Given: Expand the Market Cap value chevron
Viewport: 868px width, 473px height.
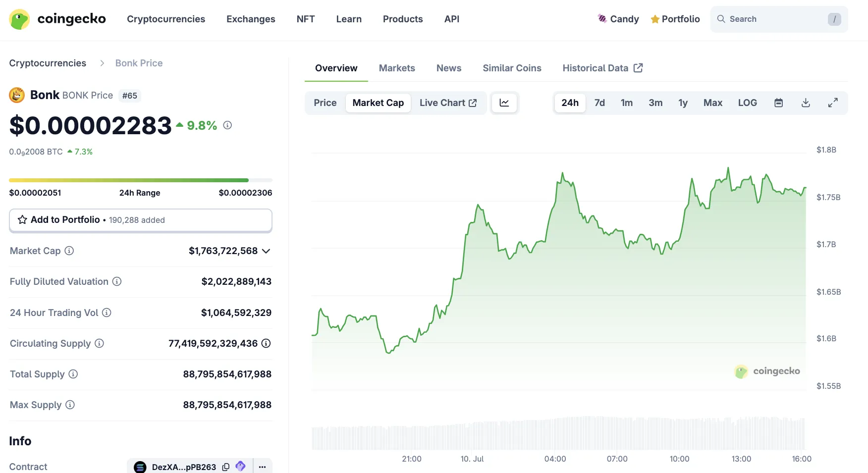Looking at the screenshot, I should point(266,251).
